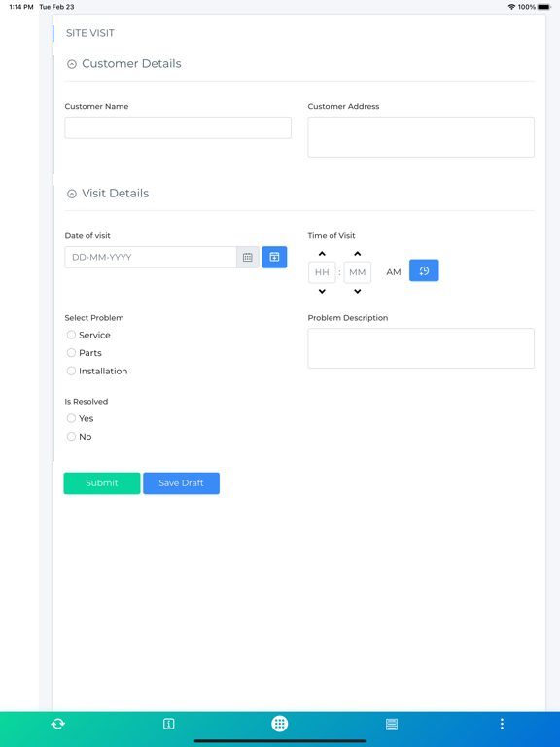This screenshot has width=560, height=747.
Task: Click the Time of Visit label
Action: (x=332, y=235)
